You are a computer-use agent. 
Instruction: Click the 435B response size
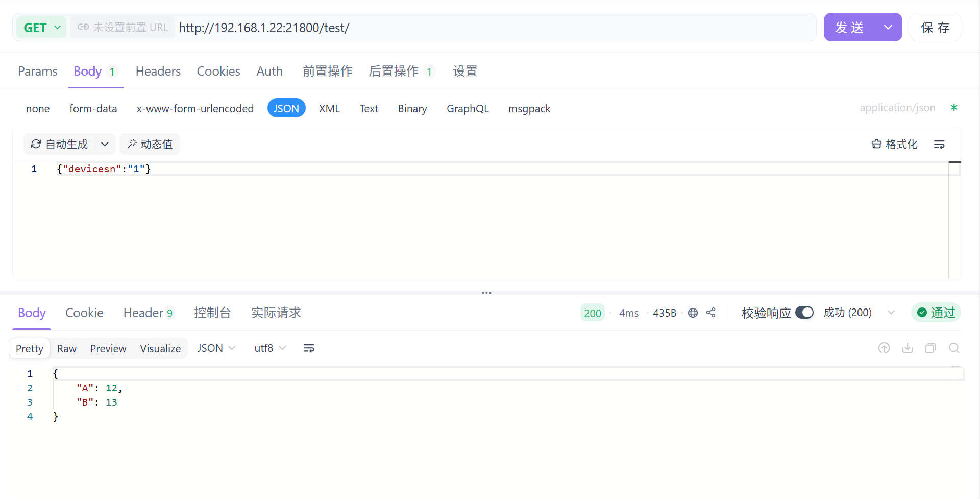(x=665, y=313)
